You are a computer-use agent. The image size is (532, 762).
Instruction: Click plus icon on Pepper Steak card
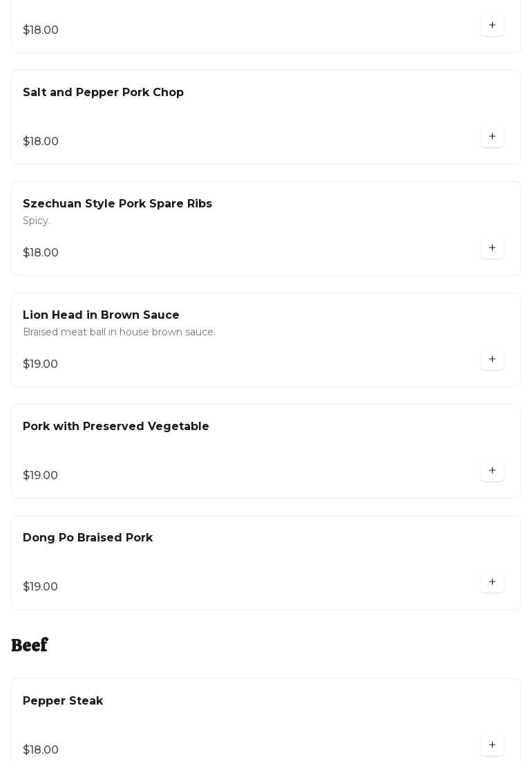click(x=492, y=745)
